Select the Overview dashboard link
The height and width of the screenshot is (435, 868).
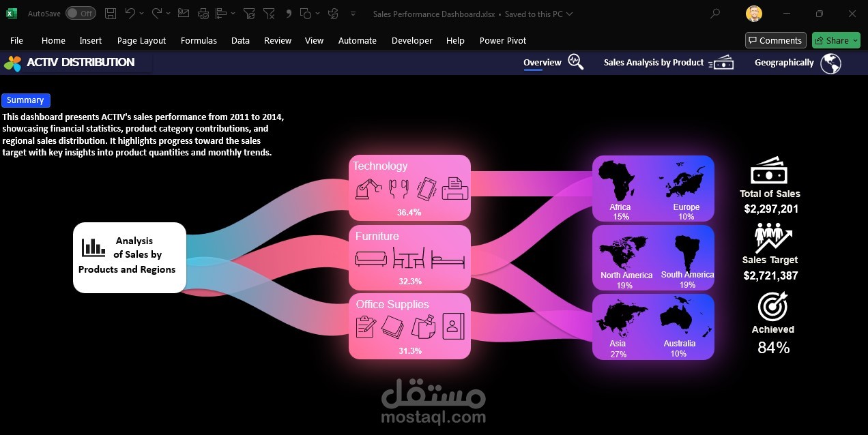(x=542, y=62)
